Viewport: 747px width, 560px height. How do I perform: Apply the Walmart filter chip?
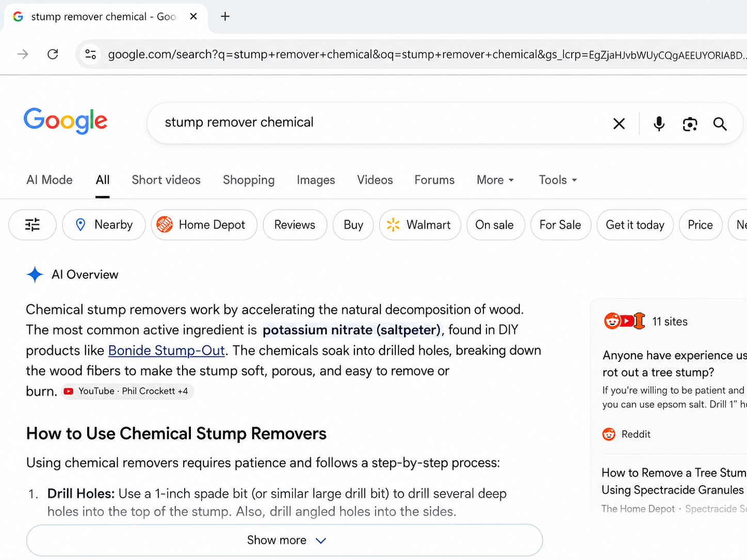pyautogui.click(x=420, y=225)
